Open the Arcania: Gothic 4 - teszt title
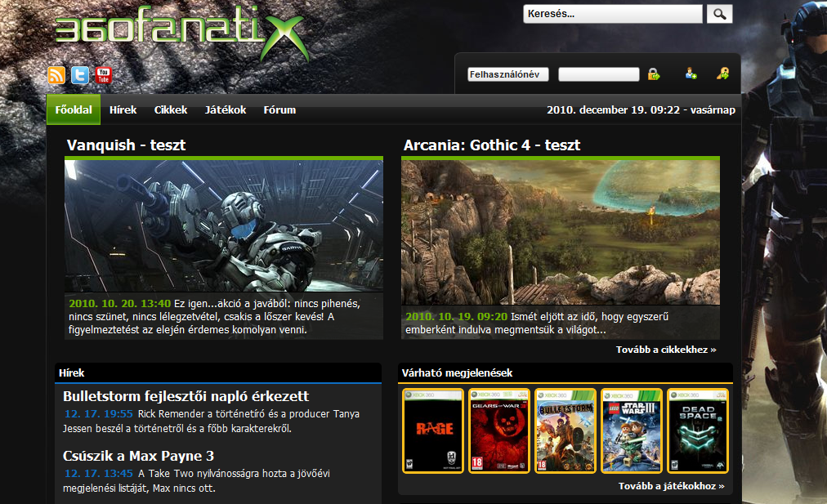The height and width of the screenshot is (504, 827). click(492, 145)
